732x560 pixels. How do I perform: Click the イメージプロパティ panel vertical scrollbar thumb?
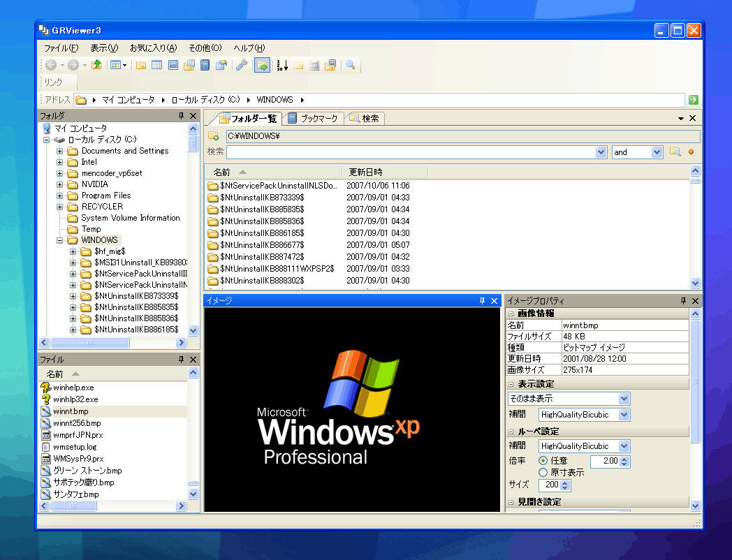[695, 381]
